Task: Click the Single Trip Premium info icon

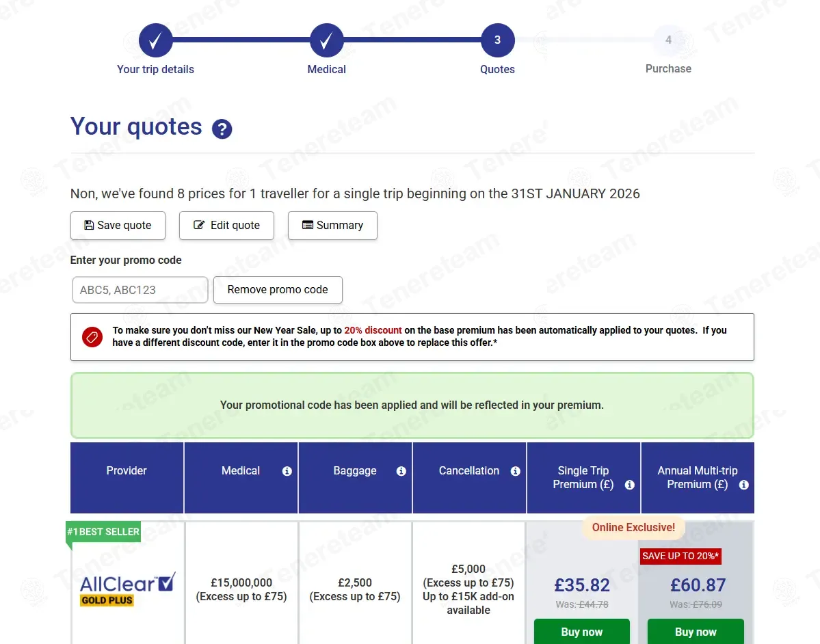Action: pos(630,485)
